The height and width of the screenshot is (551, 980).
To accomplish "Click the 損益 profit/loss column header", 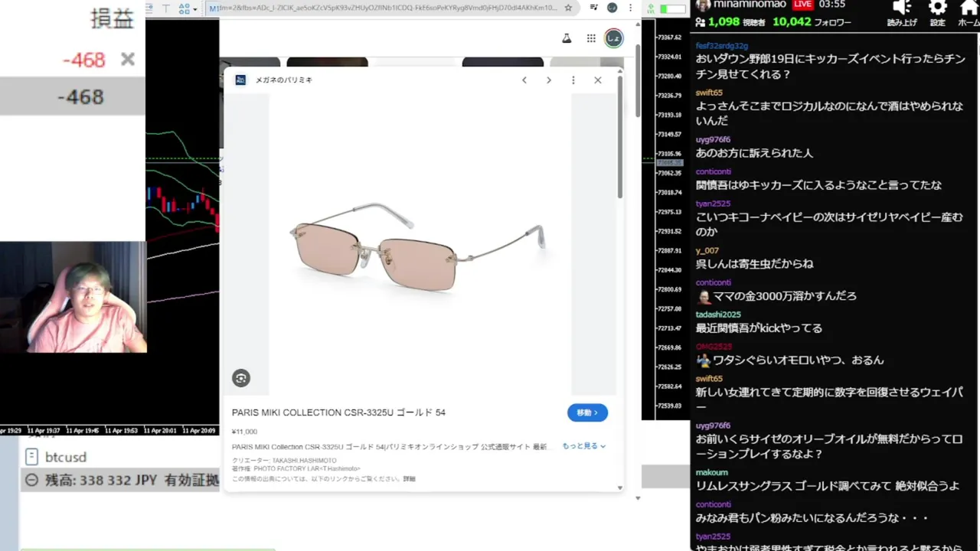I will (112, 19).
